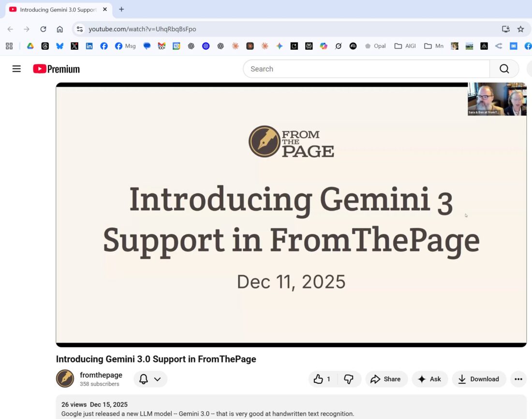This screenshot has height=419, width=532.
Task: Ask about the video with Ask button
Action: [429, 379]
